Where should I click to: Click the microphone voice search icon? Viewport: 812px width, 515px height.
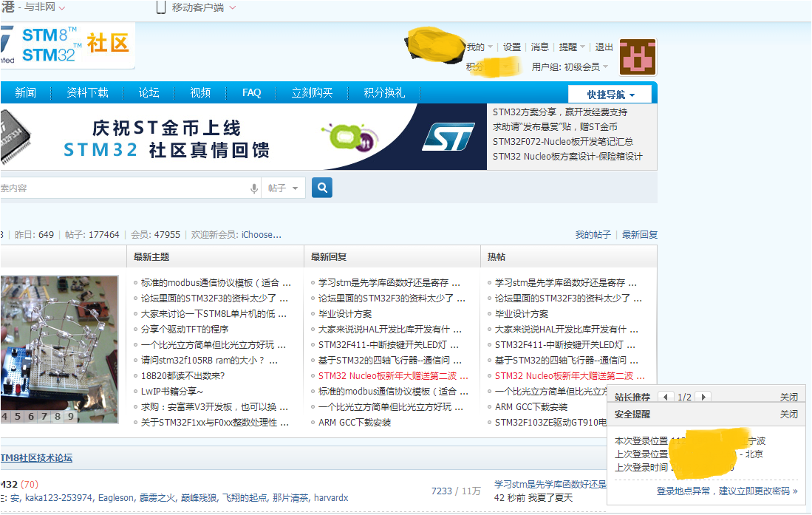[x=253, y=188]
